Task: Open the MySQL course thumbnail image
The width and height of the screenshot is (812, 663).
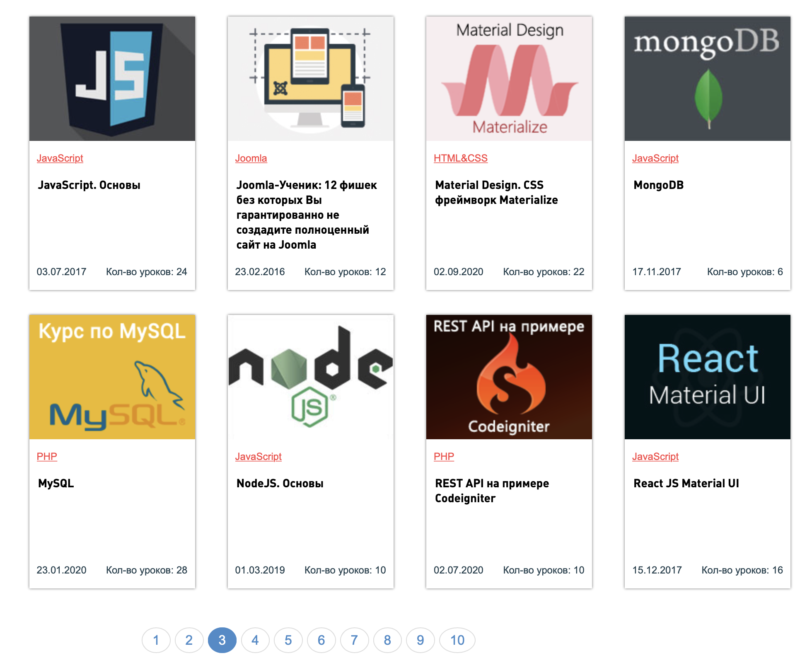Action: point(112,377)
